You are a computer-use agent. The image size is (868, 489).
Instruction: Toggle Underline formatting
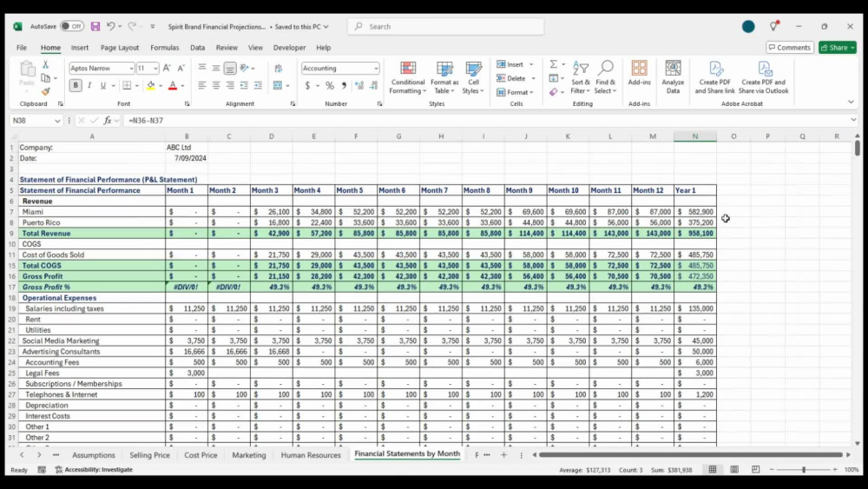(103, 85)
